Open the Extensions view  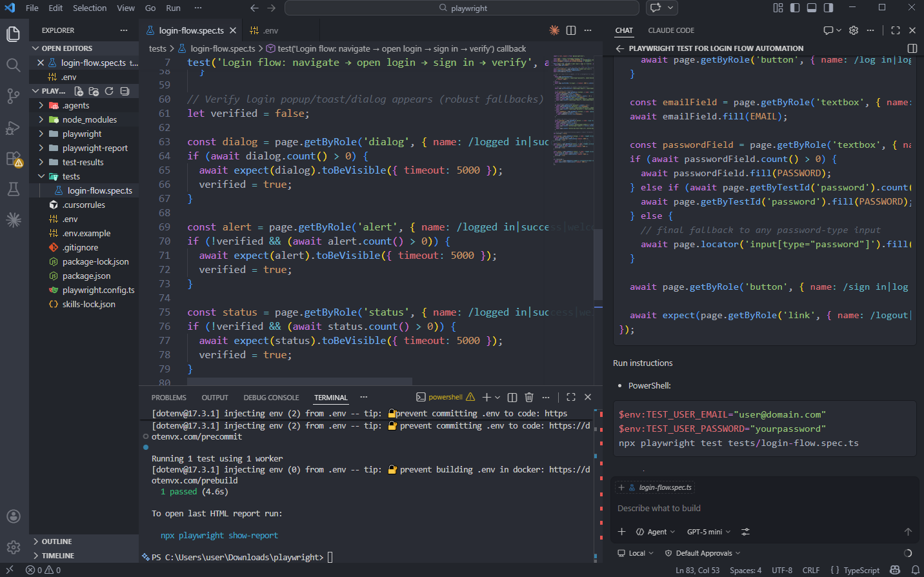(x=13, y=159)
